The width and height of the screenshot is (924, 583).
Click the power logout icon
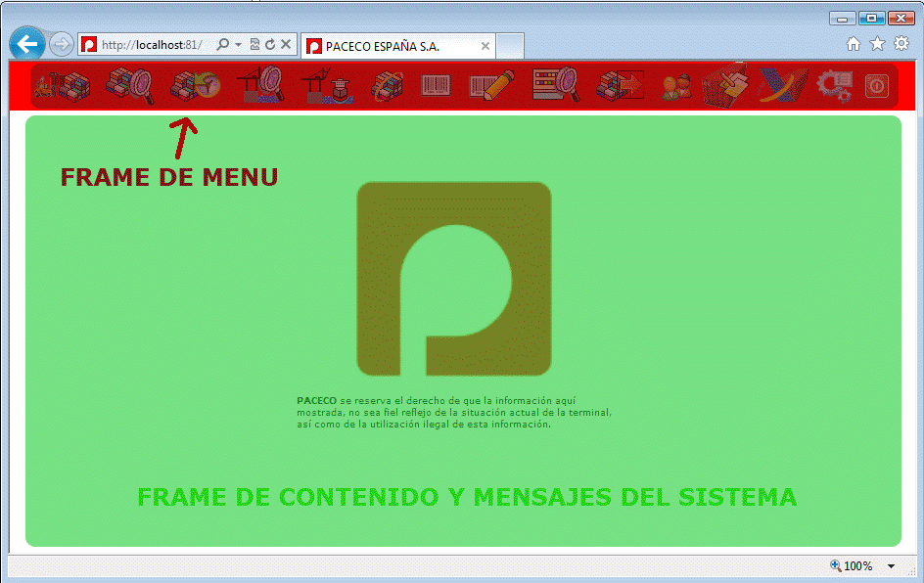(877, 86)
